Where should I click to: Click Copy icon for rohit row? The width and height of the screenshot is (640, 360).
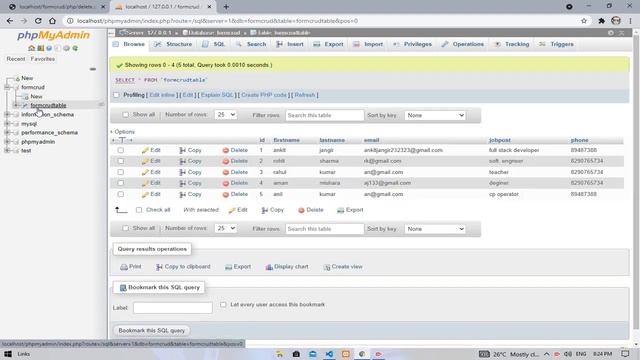(x=182, y=161)
